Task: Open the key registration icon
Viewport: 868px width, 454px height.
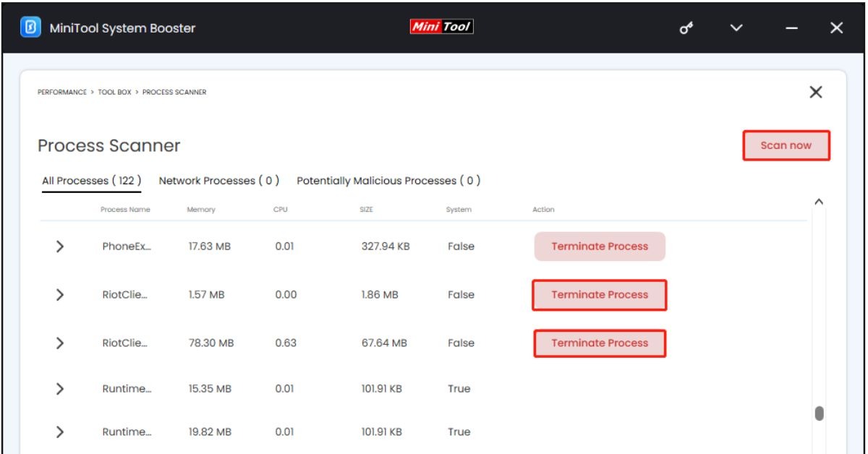Action: (686, 28)
